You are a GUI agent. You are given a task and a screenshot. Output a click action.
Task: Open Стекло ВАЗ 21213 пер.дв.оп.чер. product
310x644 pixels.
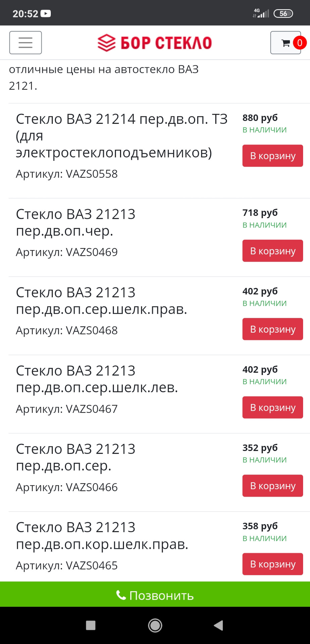[x=75, y=222]
